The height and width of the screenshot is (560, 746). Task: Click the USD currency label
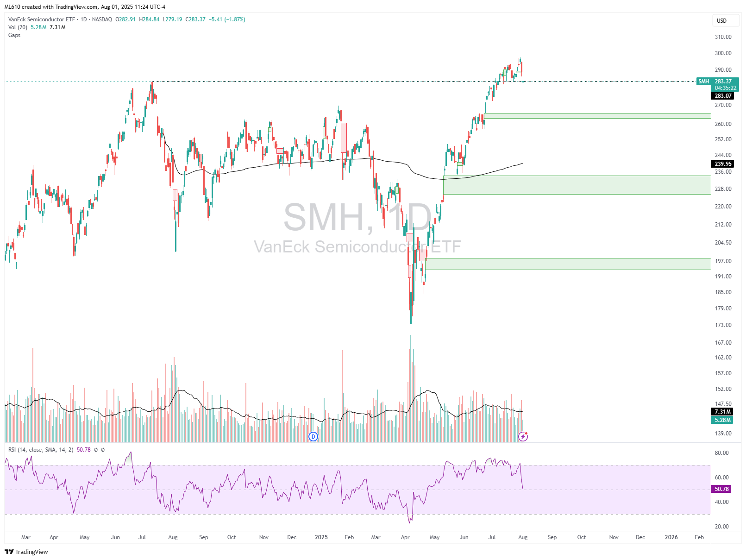721,20
